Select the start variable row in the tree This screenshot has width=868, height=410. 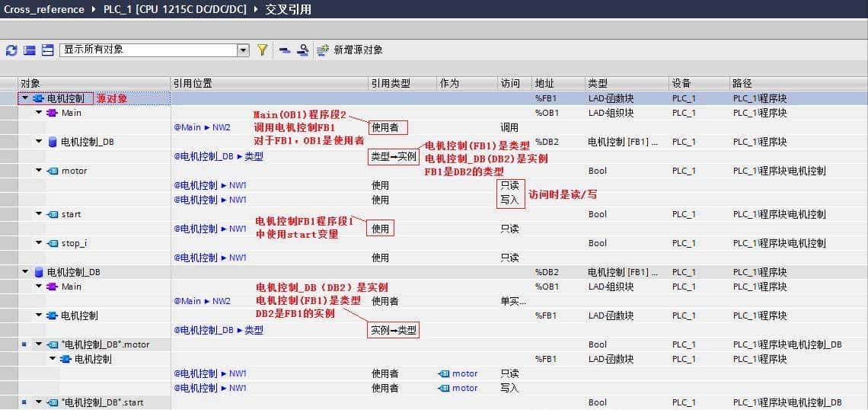[x=71, y=214]
